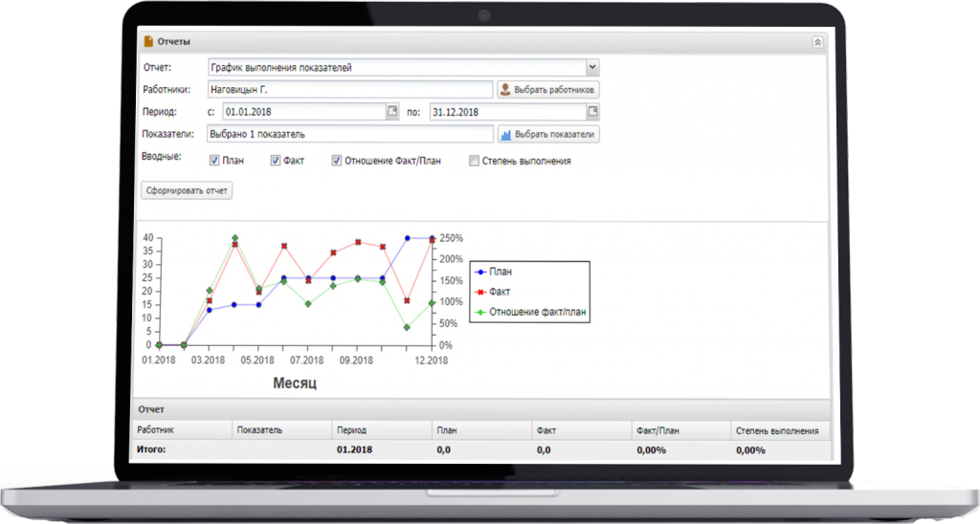Click the 01.2018 period cell in totals row

coord(354,449)
